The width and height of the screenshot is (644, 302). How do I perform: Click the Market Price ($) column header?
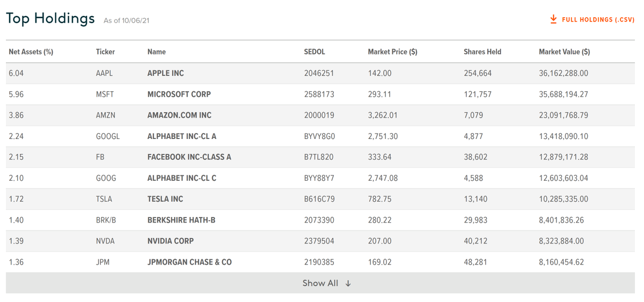(392, 52)
